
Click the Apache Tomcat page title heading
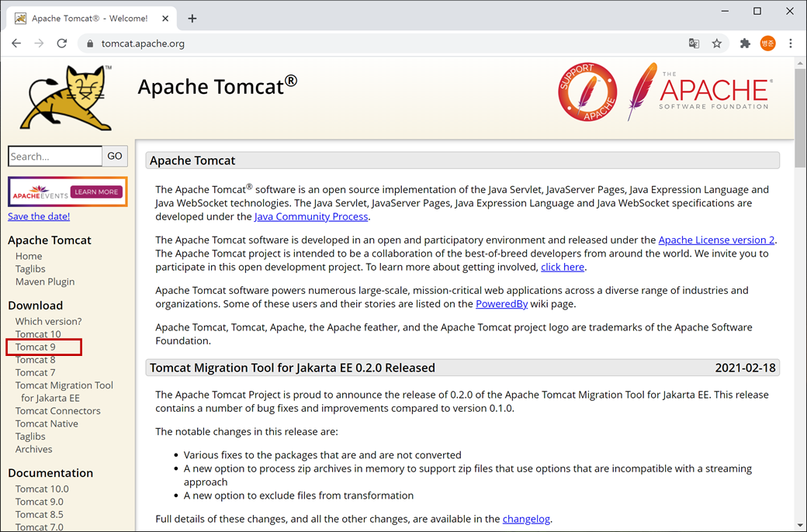tap(217, 86)
